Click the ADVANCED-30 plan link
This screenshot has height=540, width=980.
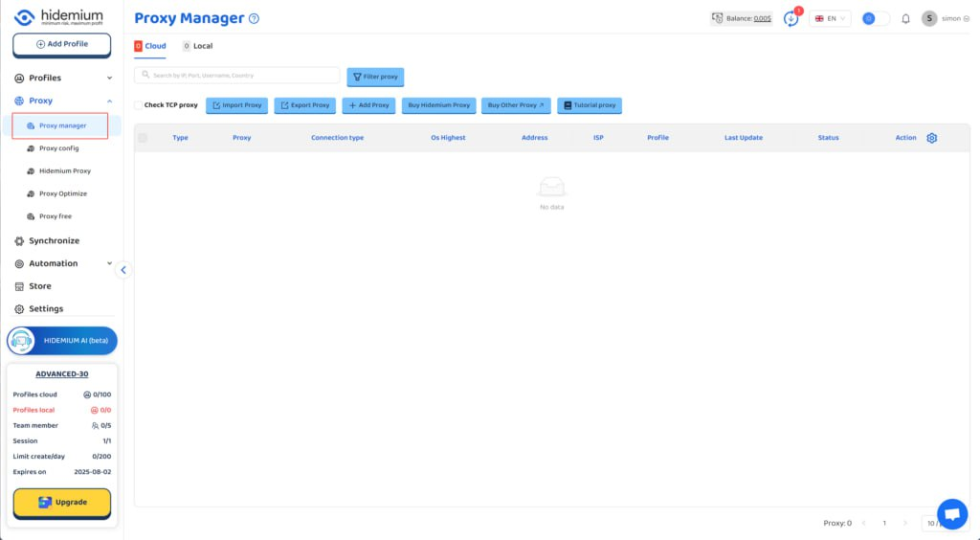(x=62, y=373)
